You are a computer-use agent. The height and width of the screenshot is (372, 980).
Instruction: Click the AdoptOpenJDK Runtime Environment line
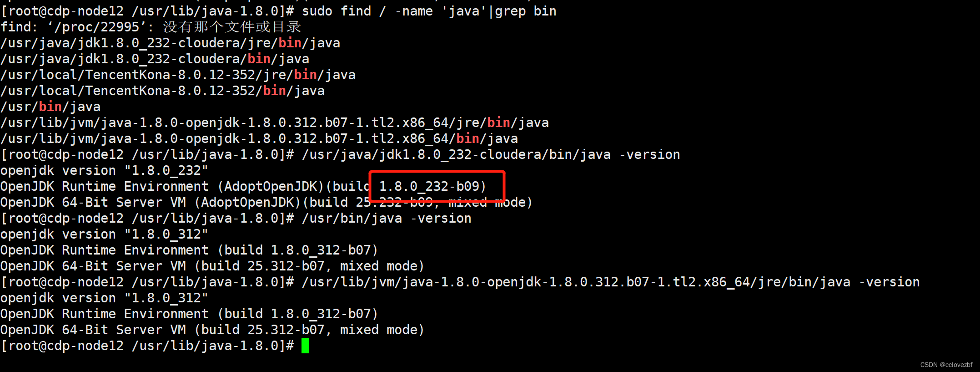243,186
